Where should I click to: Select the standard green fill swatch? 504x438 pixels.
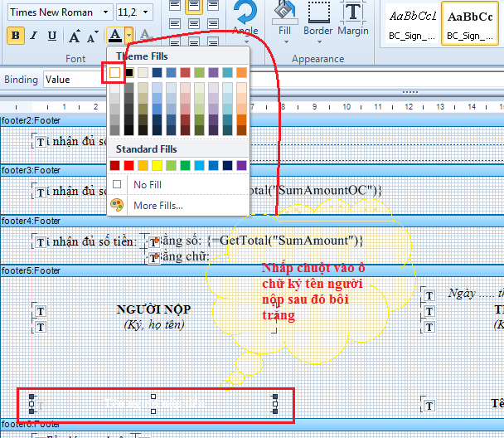click(x=185, y=166)
